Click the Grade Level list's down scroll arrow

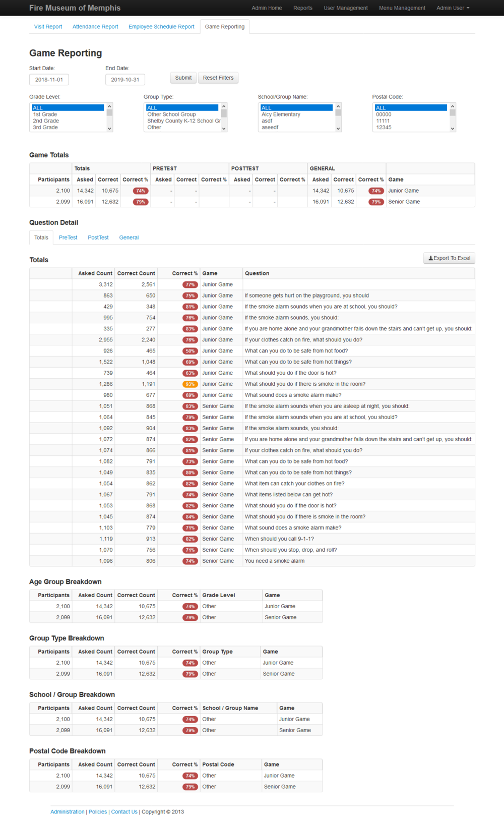pyautogui.click(x=109, y=129)
